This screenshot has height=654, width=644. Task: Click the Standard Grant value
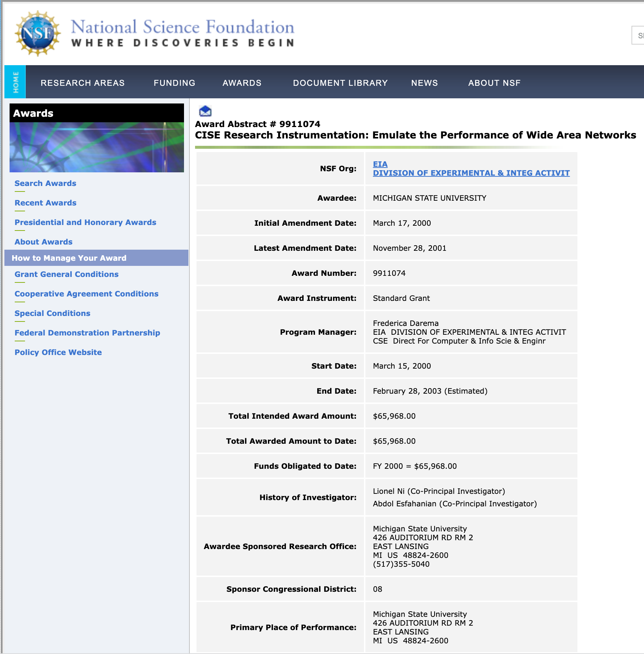pos(401,298)
